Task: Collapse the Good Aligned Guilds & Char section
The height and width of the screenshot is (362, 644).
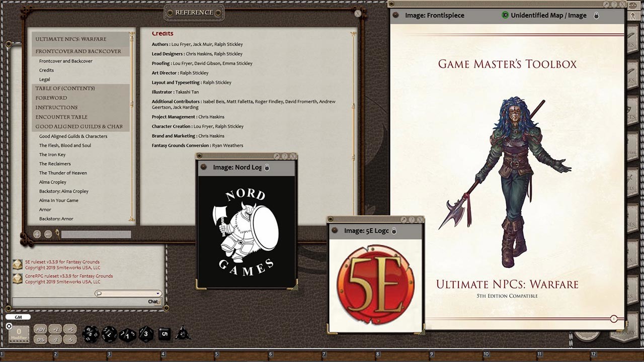Action: click(80, 126)
